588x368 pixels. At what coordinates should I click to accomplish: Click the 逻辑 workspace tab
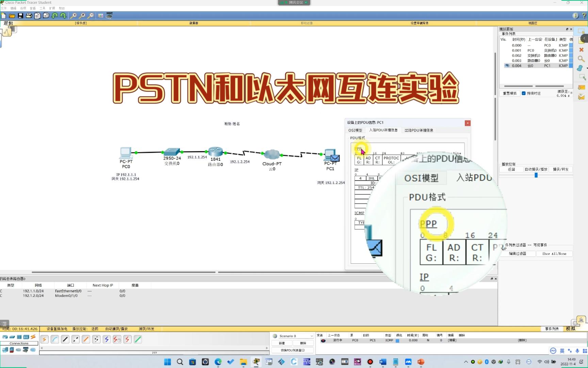pyautogui.click(x=9, y=23)
